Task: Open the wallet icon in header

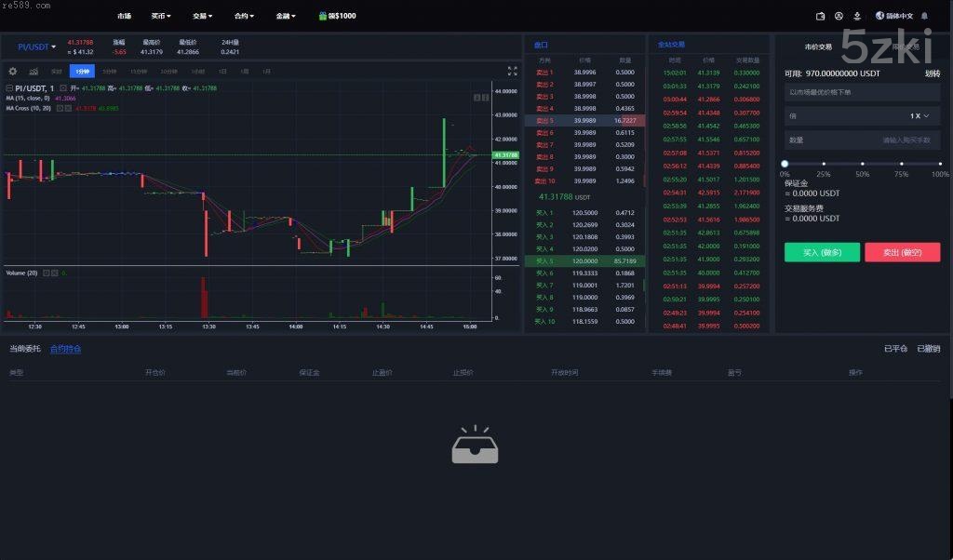Action: click(821, 16)
